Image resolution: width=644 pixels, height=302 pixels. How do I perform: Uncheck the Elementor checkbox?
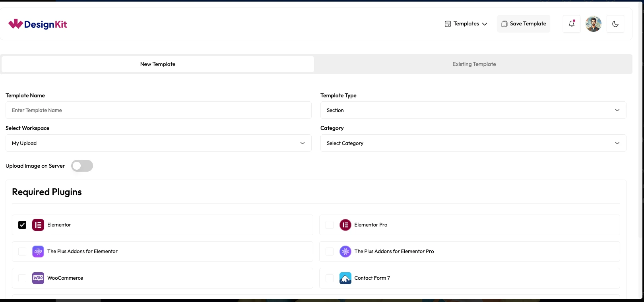(x=22, y=225)
